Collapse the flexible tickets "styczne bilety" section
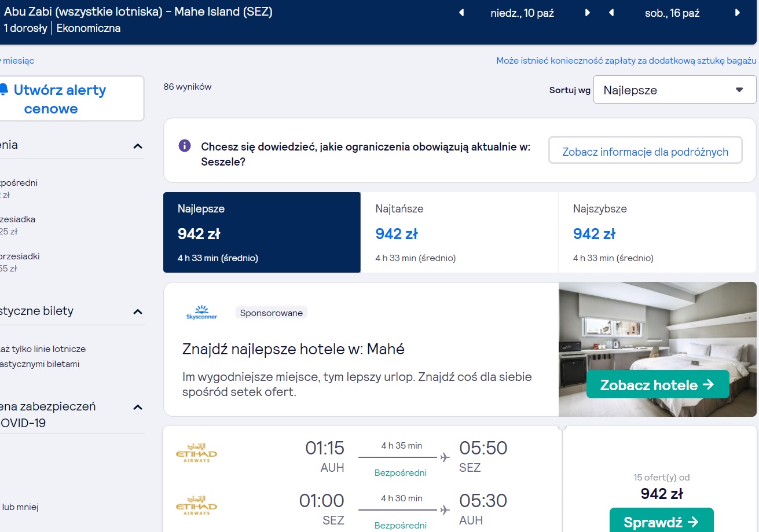759x532 pixels. pyautogui.click(x=138, y=312)
